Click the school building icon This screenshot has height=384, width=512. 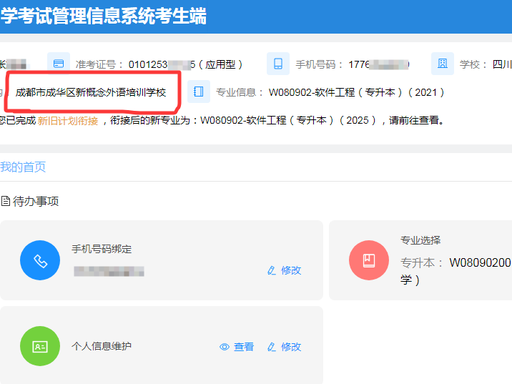click(442, 63)
